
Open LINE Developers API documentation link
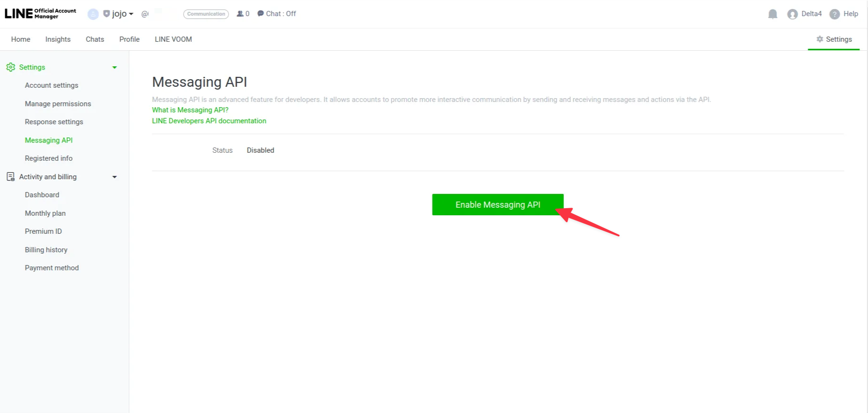(x=209, y=121)
